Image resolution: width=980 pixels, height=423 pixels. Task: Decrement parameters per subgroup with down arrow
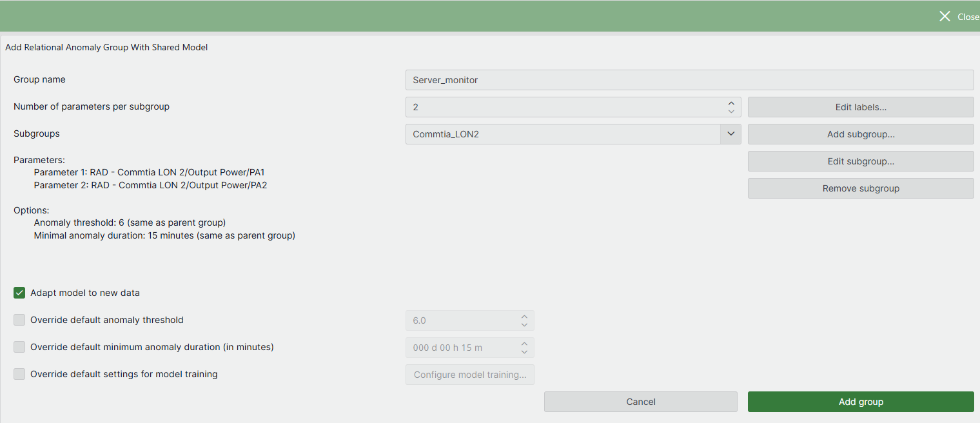(731, 110)
